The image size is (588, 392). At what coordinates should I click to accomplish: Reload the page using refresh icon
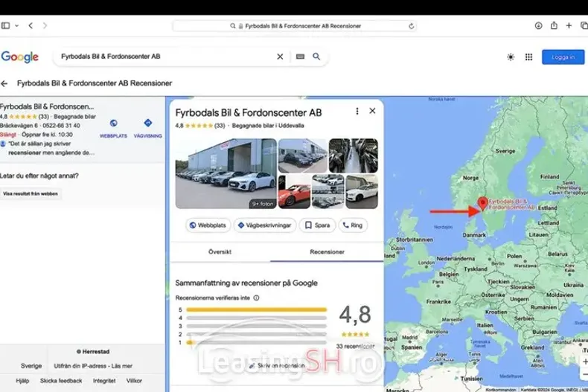(412, 25)
